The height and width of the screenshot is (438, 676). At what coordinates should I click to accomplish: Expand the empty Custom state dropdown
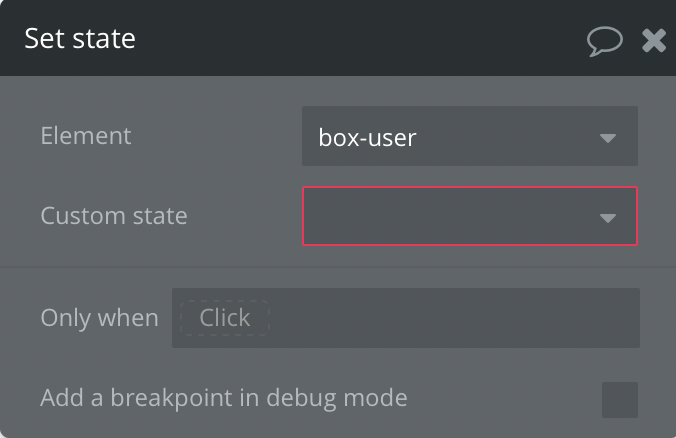[x=469, y=216]
